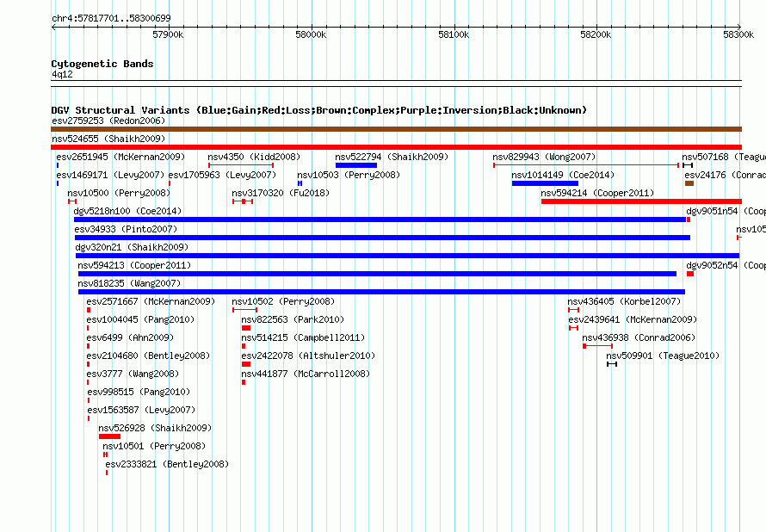This screenshot has width=766, height=532.
Task: Select the red nsv822563 loss bar
Action: (x=246, y=328)
